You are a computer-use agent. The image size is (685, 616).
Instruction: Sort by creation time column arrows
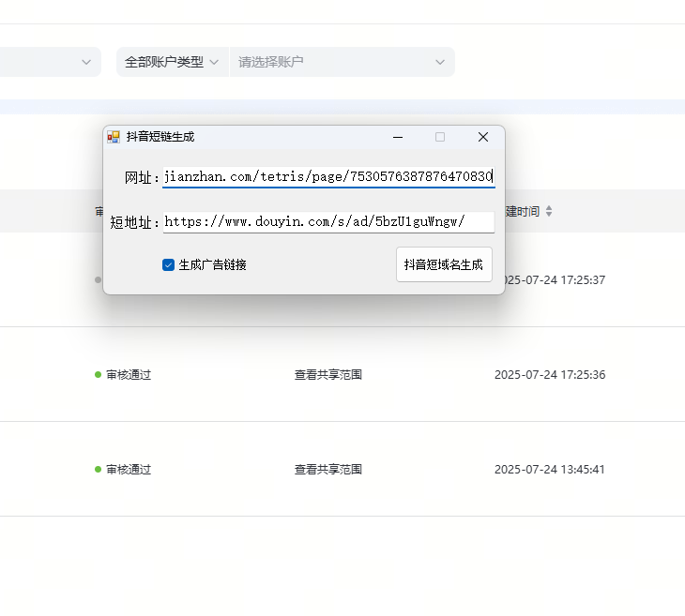coord(549,211)
